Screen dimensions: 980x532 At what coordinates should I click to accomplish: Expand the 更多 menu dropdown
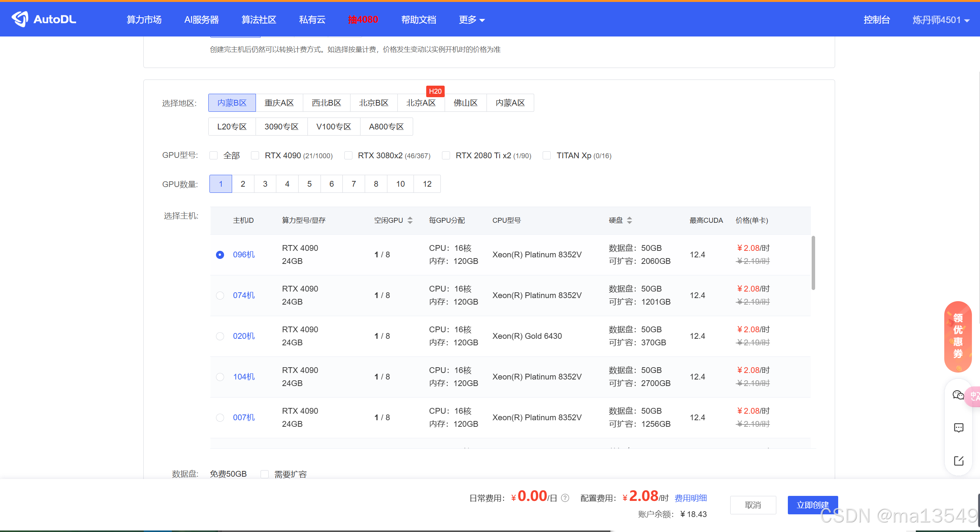tap(472, 20)
